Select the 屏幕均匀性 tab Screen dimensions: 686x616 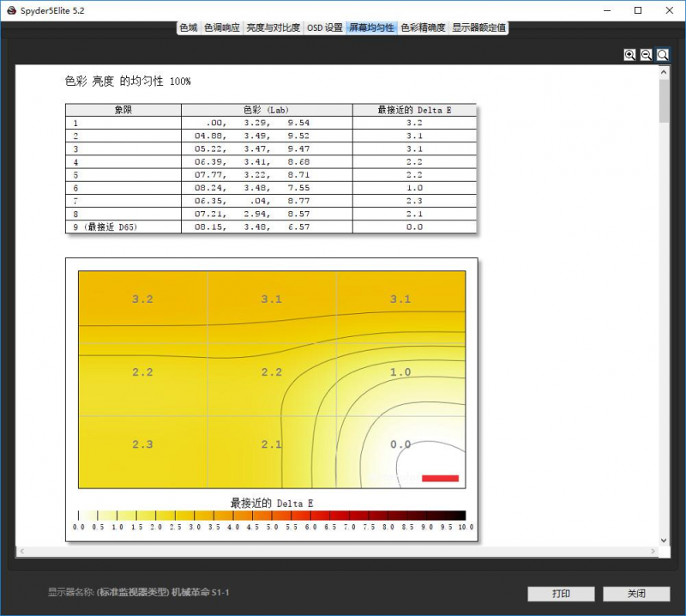(x=371, y=27)
